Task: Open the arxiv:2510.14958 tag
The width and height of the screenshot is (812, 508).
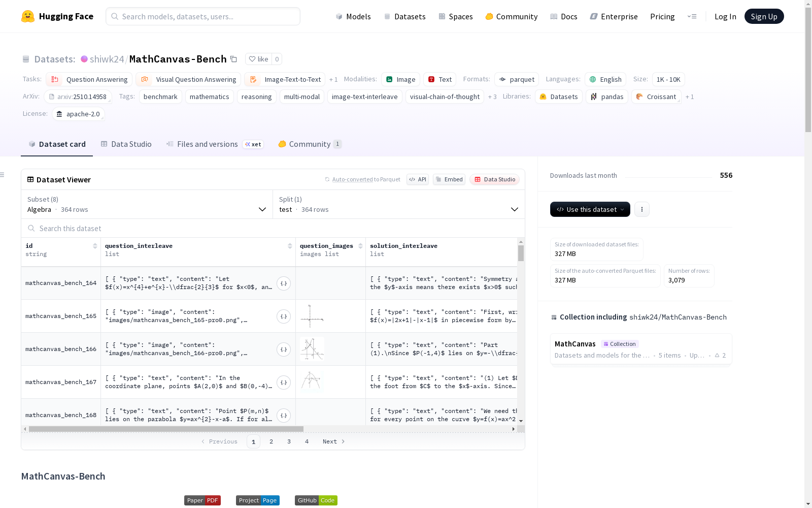Action: pos(78,97)
